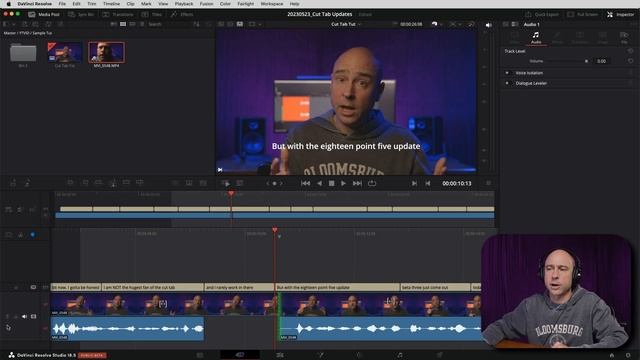Click Quick Export button
The width and height of the screenshot is (640, 360).
(x=542, y=14)
